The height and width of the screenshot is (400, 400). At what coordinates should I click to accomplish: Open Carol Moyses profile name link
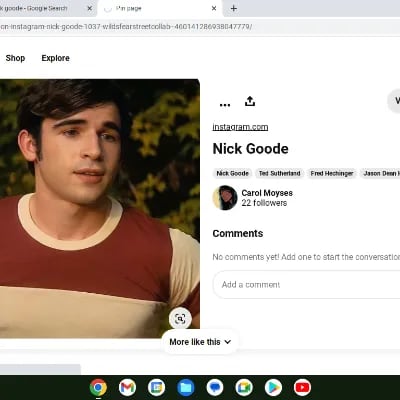tap(267, 193)
